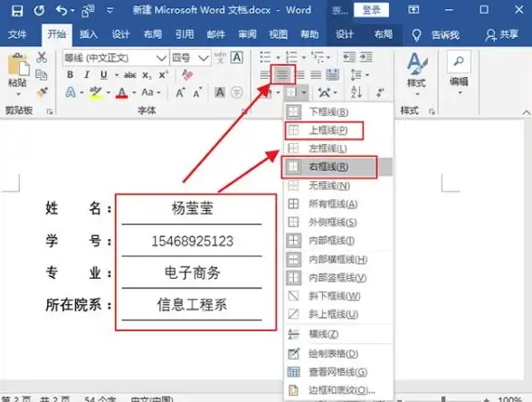Viewport: 532px width, 402px height.
Task: Select the Cut scissors icon
Action: point(42,57)
